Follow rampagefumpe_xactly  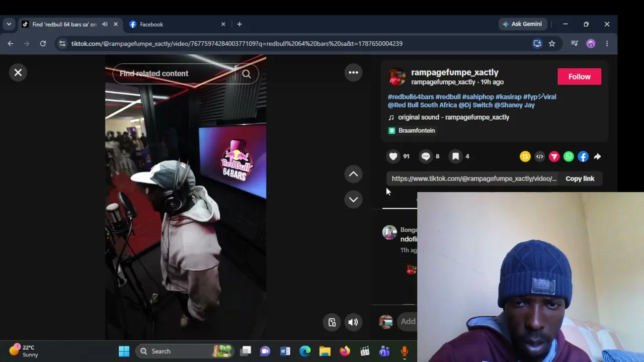click(x=579, y=76)
